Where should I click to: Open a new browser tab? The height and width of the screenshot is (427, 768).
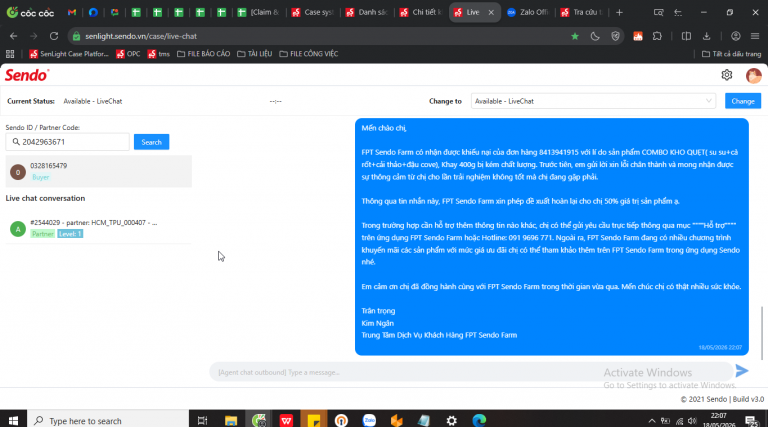(x=619, y=12)
